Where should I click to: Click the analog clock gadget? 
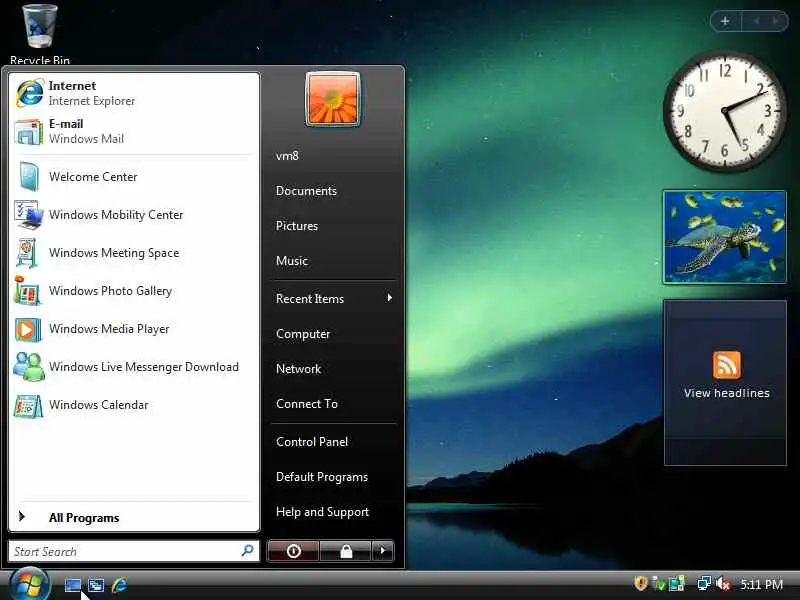point(724,110)
